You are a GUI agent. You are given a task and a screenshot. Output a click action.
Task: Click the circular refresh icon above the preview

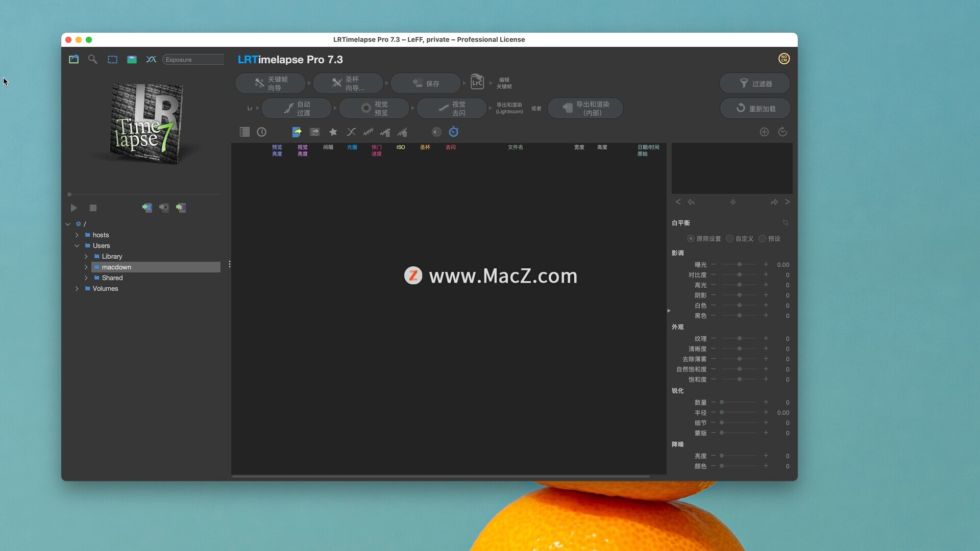(x=782, y=132)
